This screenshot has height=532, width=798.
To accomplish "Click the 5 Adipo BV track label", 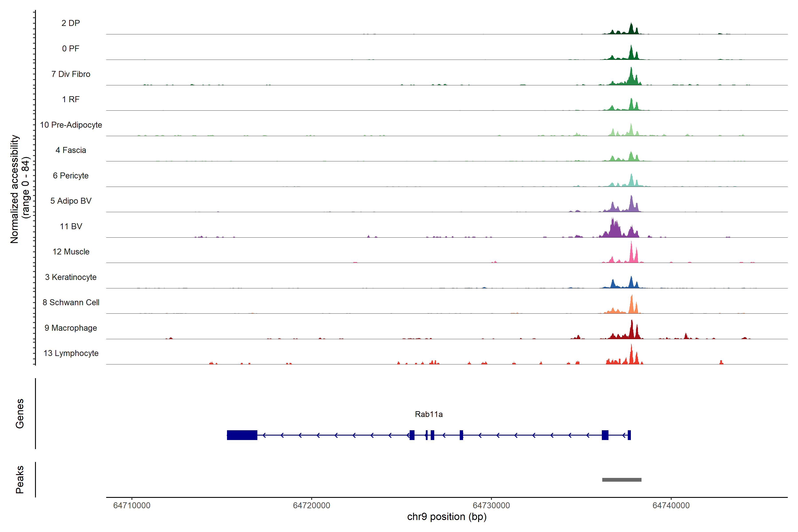I will 70,201.
